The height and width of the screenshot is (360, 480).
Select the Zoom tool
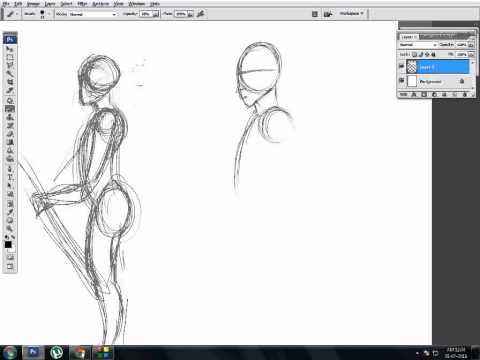(x=10, y=228)
